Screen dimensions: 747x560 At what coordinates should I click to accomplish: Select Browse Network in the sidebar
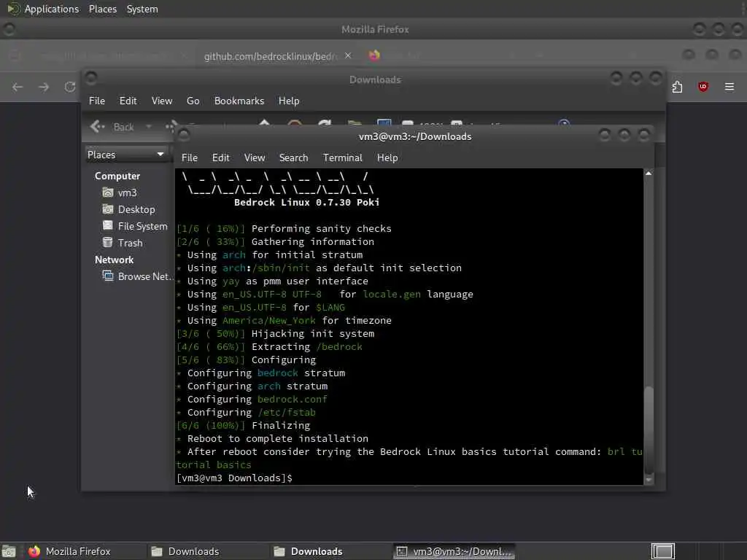pyautogui.click(x=145, y=276)
